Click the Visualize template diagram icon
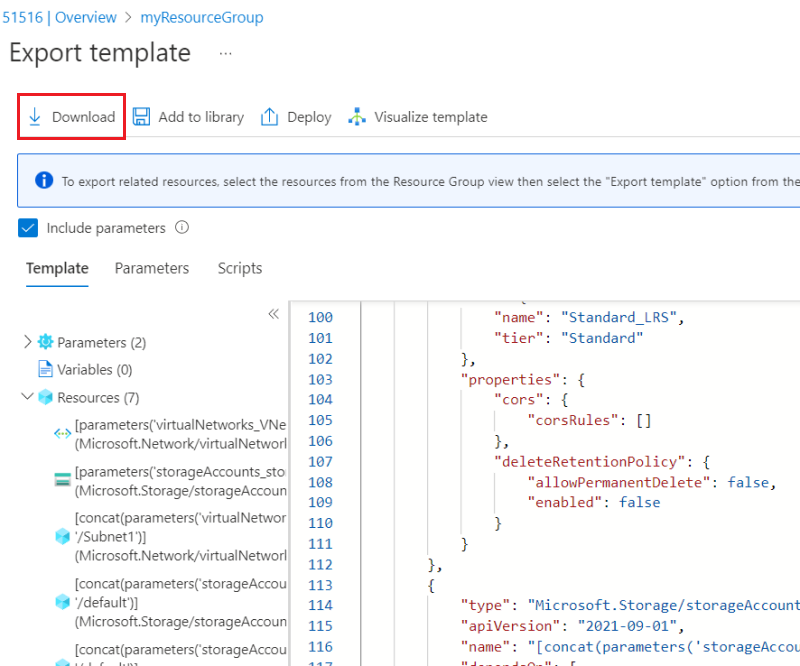Image resolution: width=800 pixels, height=666 pixels. [x=357, y=117]
